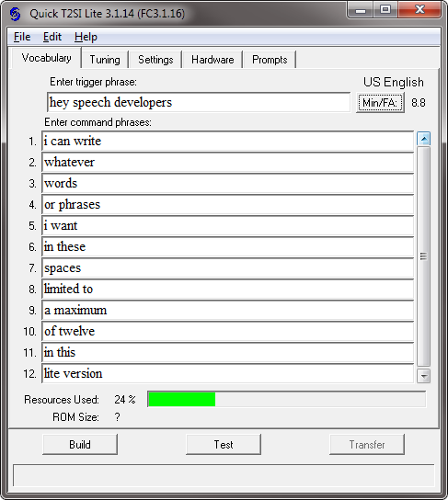448x500 pixels.
Task: Select the Prompts tab
Action: point(270,60)
